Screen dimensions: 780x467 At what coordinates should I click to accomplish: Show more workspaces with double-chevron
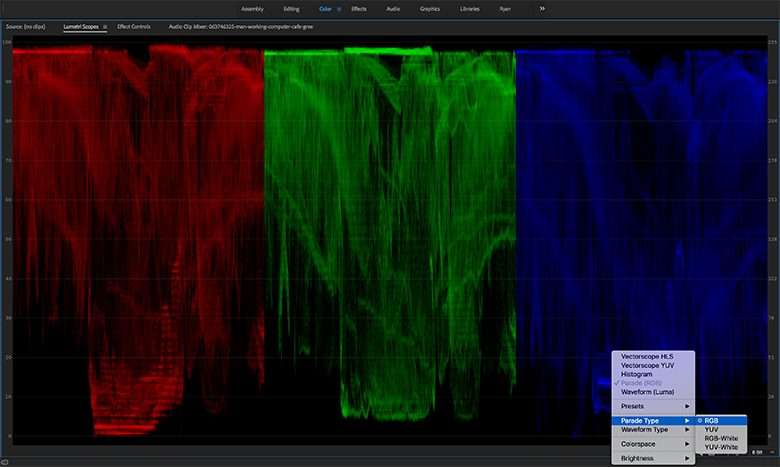coord(542,8)
